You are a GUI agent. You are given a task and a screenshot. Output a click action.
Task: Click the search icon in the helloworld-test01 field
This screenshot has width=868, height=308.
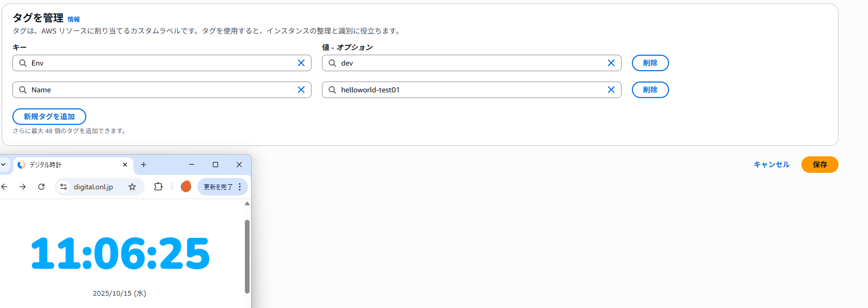point(332,90)
